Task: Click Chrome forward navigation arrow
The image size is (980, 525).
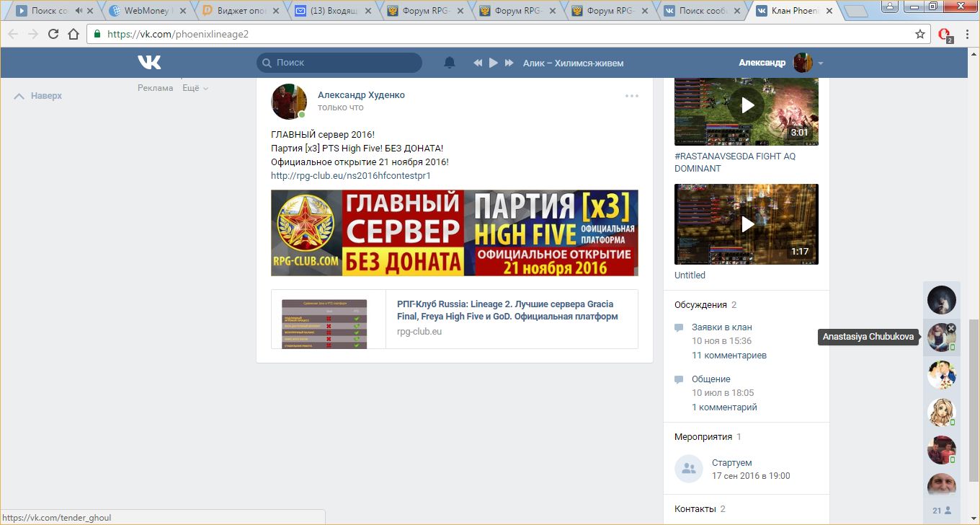Action: (x=33, y=34)
